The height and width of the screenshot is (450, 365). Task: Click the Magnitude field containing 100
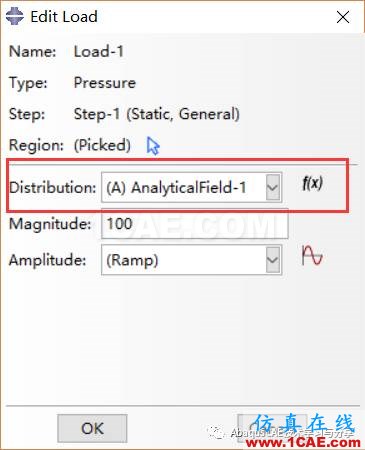pos(195,224)
